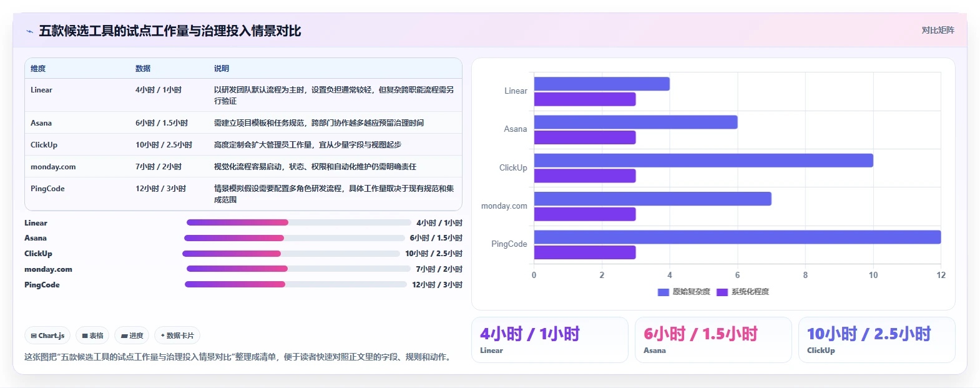Screen dimensions: 980x388
Task: Click the PingCode blue bar in chart
Action: pos(738,237)
